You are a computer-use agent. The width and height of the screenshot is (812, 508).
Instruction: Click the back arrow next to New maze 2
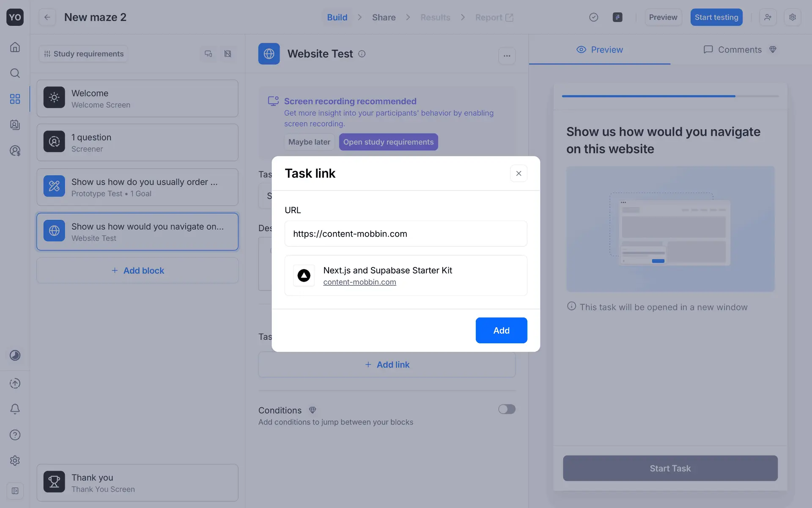click(47, 17)
